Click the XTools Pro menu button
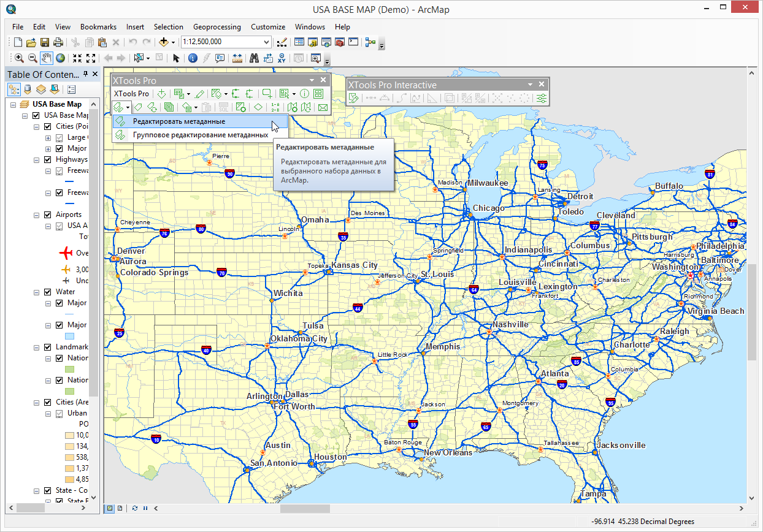The width and height of the screenshot is (763, 532). click(131, 94)
